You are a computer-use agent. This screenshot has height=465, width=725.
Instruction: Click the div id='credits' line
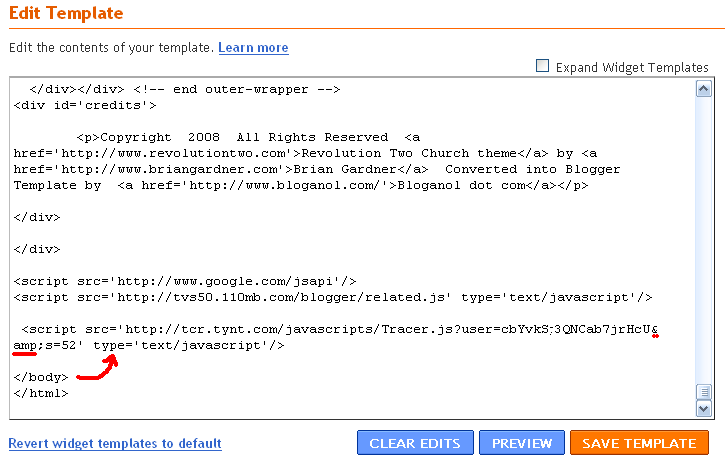[85, 105]
